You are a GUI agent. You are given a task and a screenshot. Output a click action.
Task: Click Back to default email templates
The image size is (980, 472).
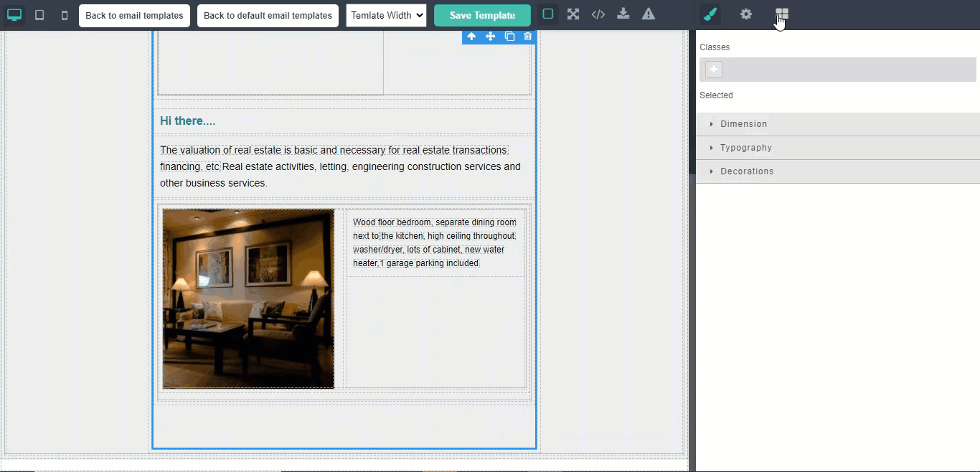268,15
